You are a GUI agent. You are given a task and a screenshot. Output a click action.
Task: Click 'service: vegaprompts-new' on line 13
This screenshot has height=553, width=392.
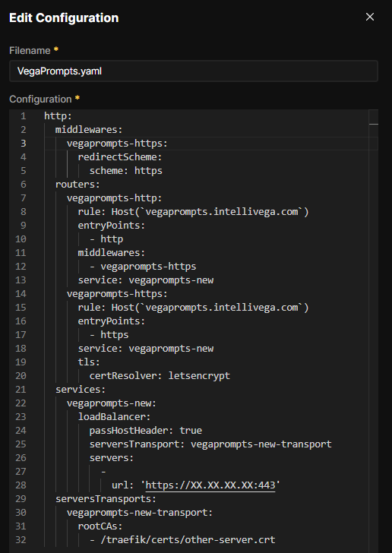point(146,280)
